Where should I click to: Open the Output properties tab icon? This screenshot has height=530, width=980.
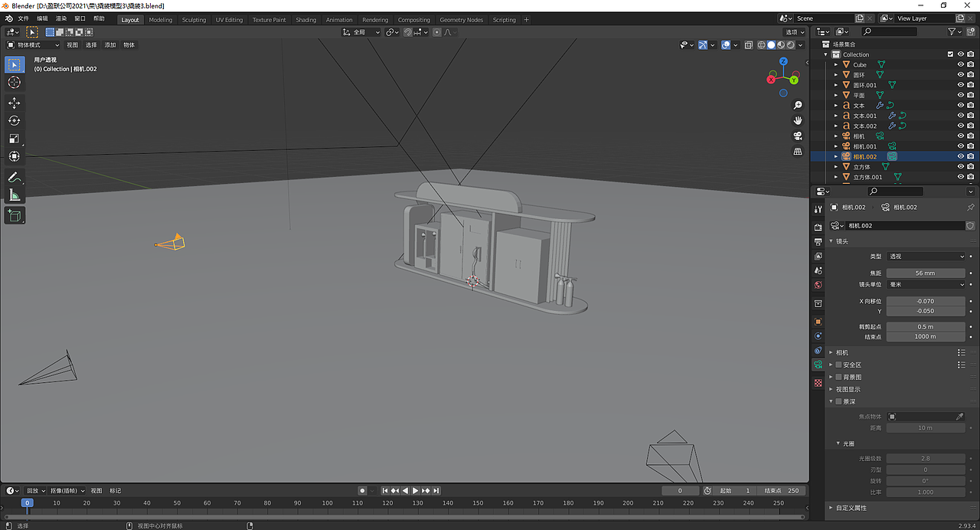coord(818,241)
